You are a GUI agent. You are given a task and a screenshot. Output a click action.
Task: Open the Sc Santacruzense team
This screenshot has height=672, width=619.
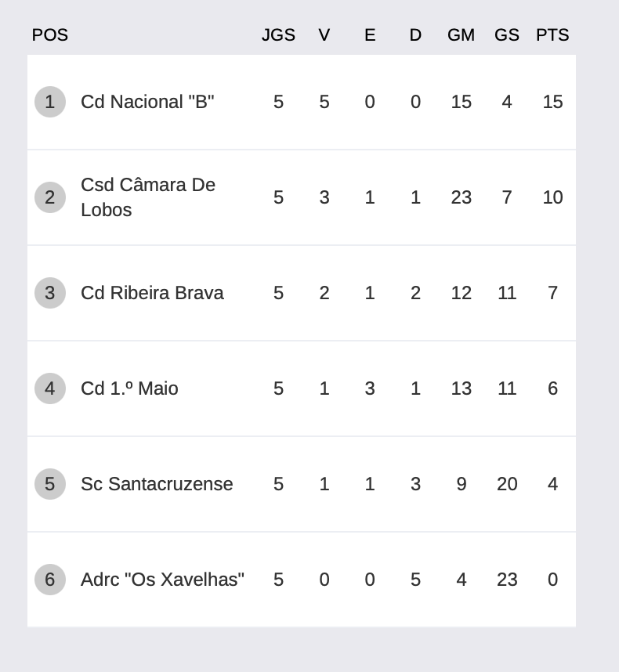pos(157,484)
